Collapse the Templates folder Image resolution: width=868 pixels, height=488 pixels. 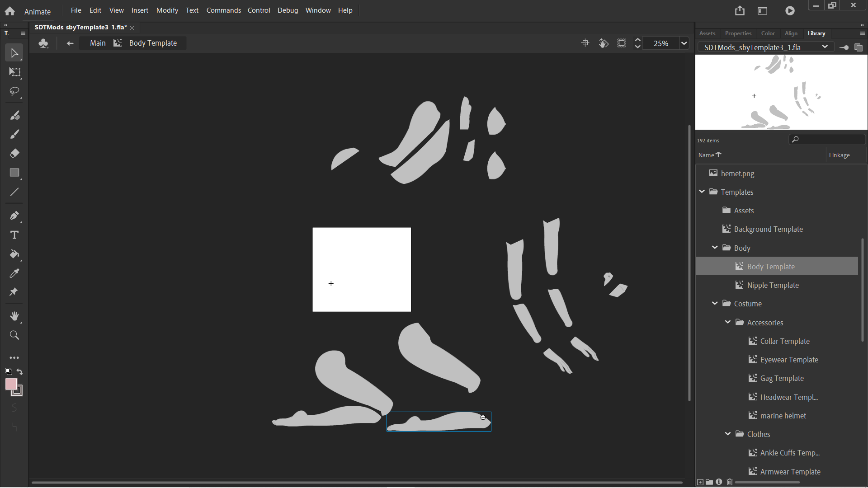click(x=702, y=192)
